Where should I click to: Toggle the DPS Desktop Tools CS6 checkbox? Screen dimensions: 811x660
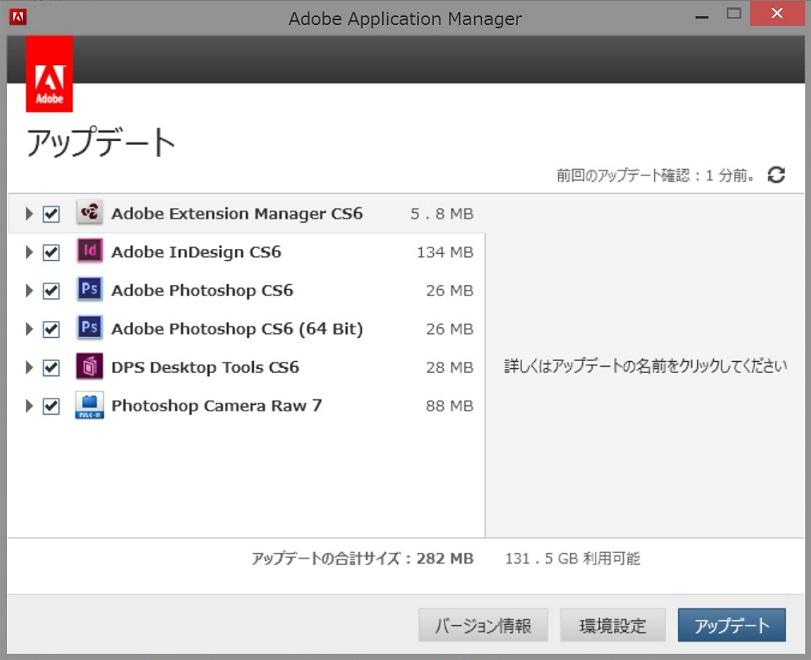coord(51,368)
